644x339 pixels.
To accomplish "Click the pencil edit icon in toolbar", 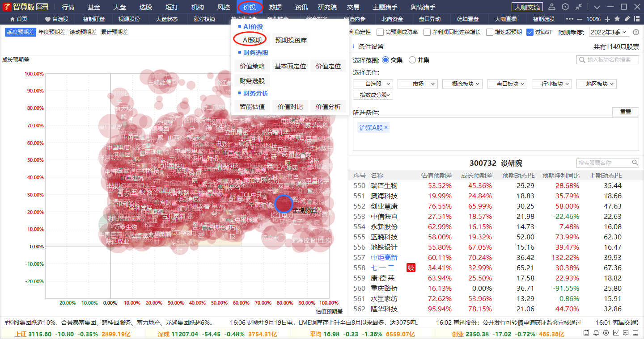I will click(627, 19).
